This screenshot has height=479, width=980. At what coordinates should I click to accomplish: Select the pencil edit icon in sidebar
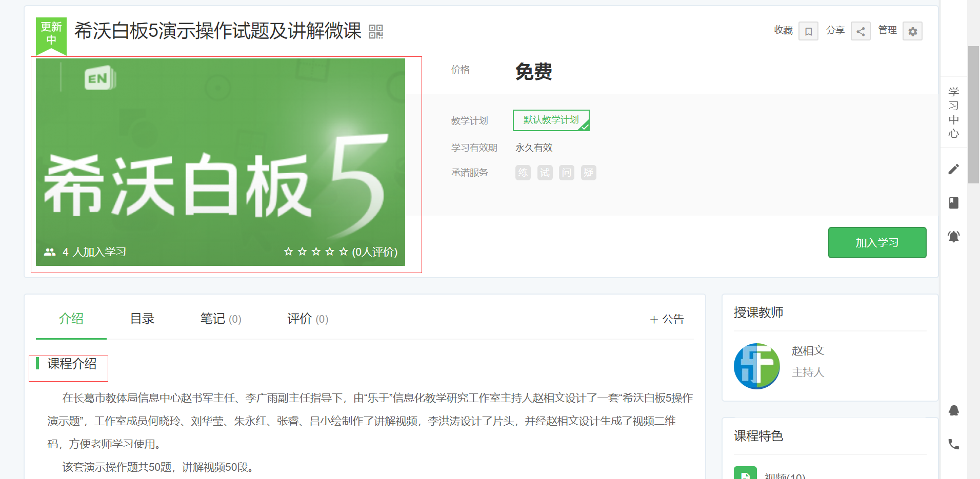953,169
